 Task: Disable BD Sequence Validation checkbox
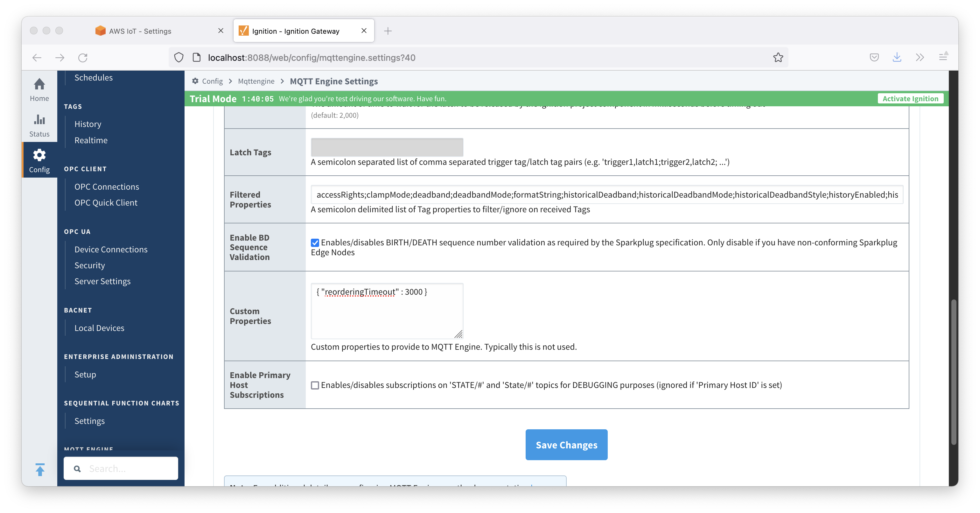point(315,243)
